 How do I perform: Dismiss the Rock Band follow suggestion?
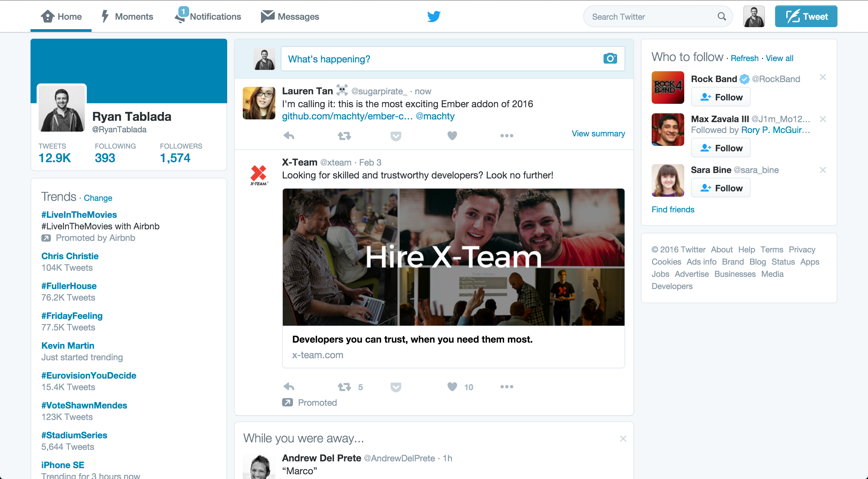click(x=823, y=77)
